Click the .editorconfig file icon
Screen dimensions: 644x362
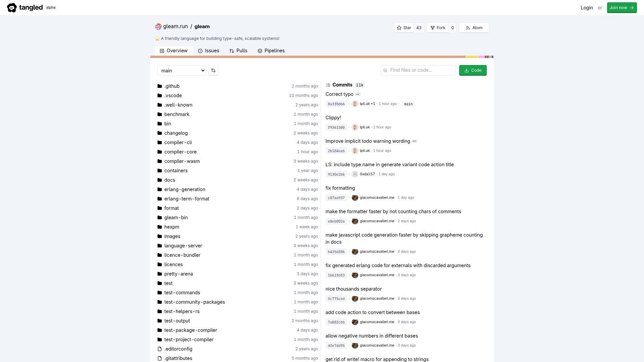[160, 349]
